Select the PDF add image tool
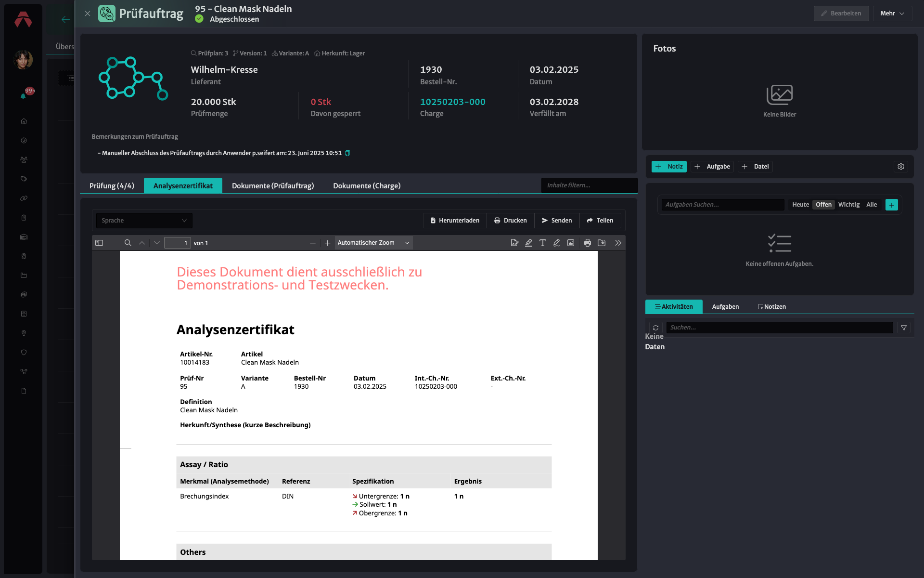 pos(570,243)
